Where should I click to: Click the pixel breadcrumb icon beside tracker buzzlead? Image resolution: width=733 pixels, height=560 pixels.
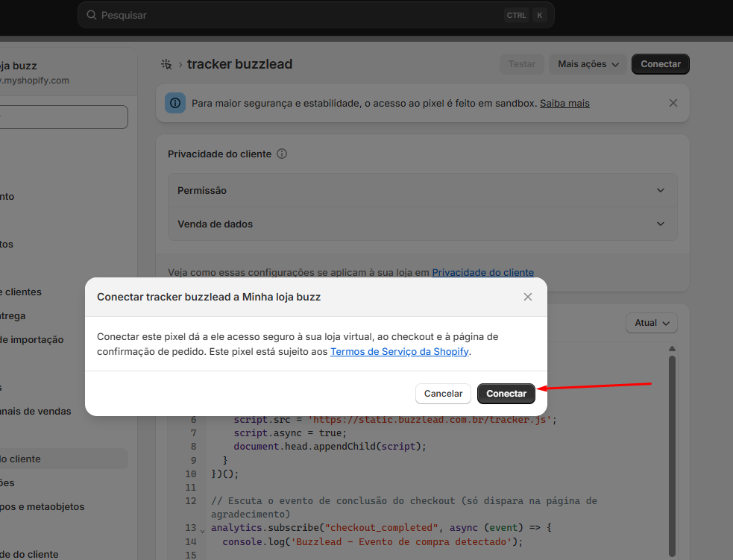click(x=166, y=64)
